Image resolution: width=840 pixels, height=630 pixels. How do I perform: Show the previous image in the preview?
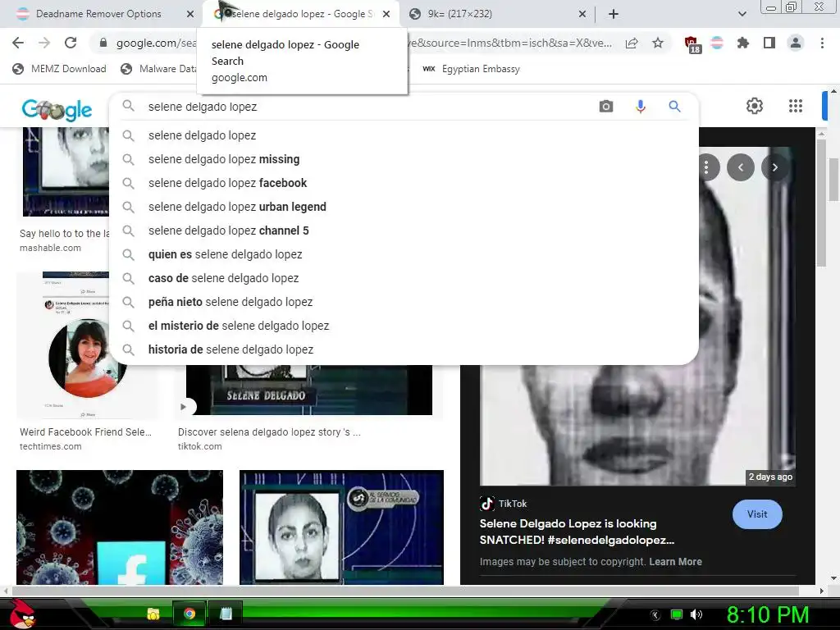(x=741, y=167)
